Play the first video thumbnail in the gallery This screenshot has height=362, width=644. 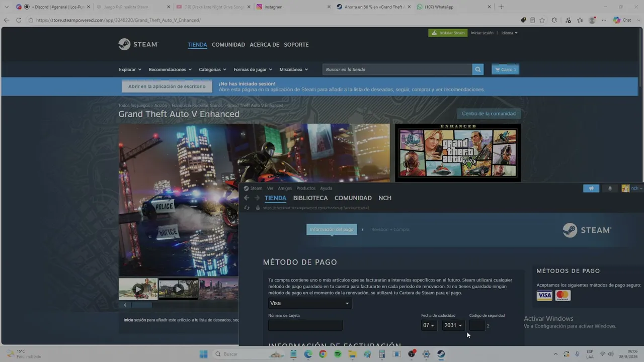(x=138, y=289)
